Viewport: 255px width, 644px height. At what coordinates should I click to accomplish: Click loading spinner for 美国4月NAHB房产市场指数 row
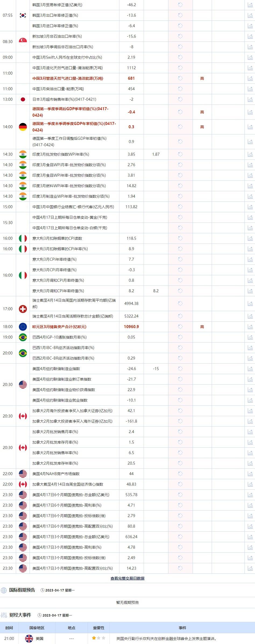(180, 474)
